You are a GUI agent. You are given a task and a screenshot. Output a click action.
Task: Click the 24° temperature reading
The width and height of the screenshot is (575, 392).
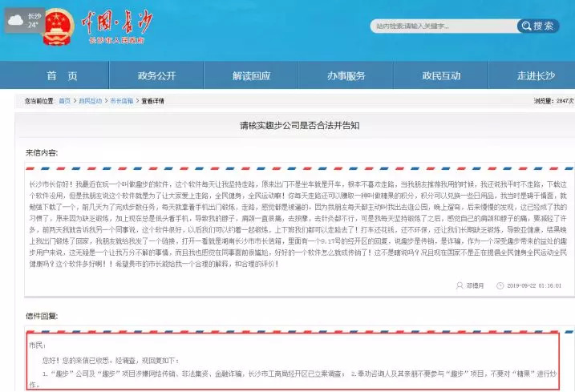coord(33,25)
